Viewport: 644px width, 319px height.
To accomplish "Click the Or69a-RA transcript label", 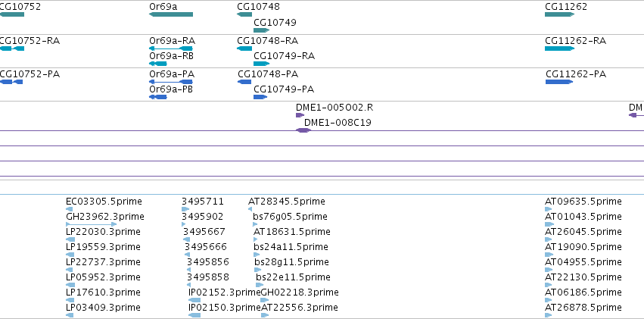I will [172, 41].
